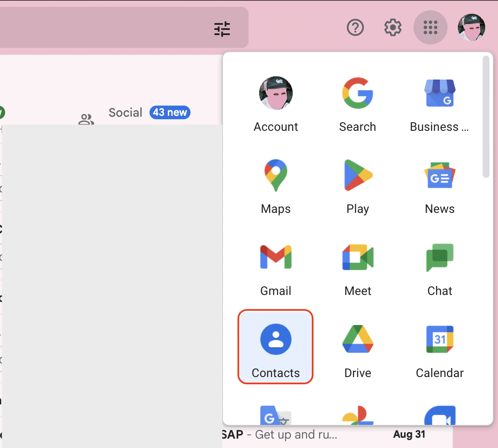Screen dimensions: 498x448
Task: Open the profile avatar account menu
Action: (472, 27)
